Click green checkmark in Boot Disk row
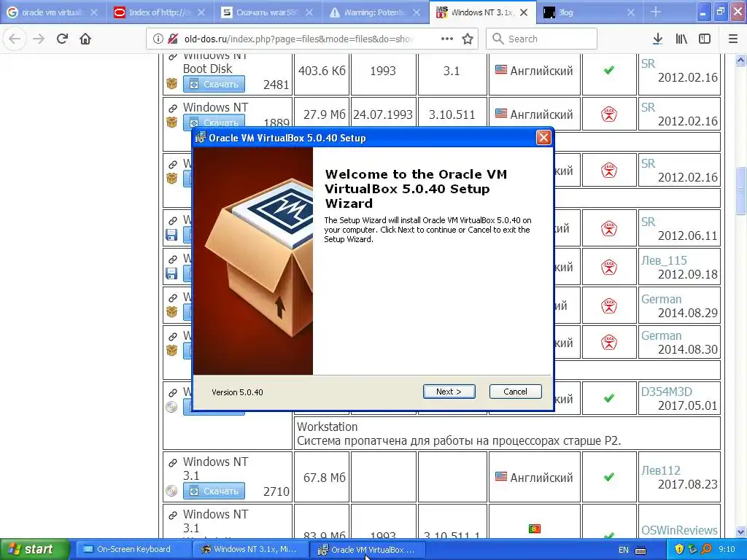This screenshot has width=747, height=560. pyautogui.click(x=609, y=71)
